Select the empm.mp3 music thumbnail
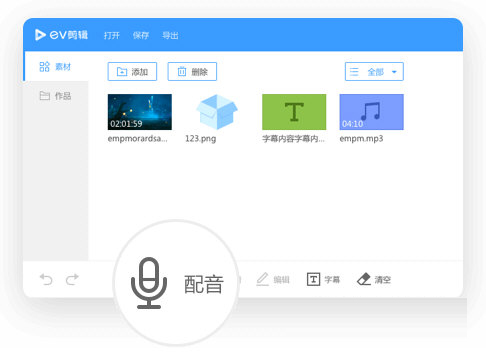The height and width of the screenshot is (363, 486). pos(371,112)
